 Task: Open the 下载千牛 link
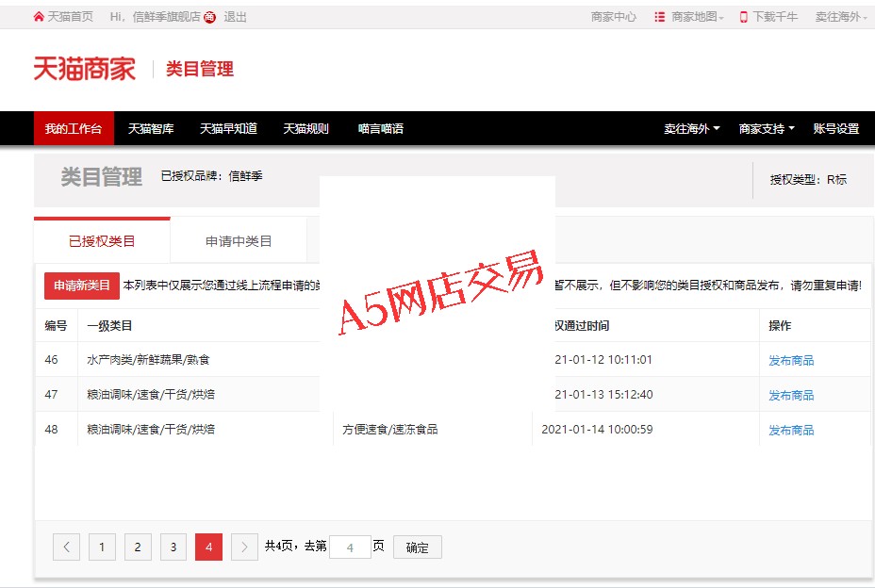775,17
